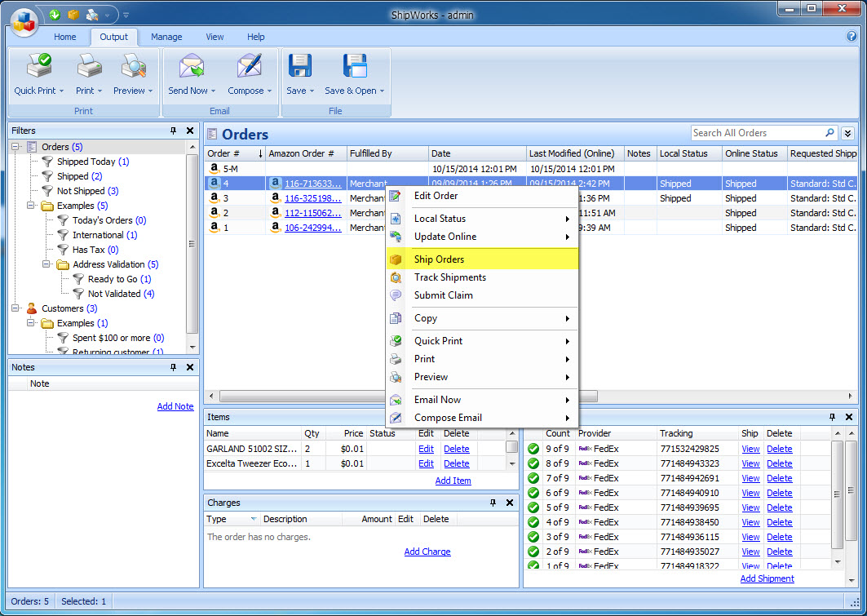Close the shipments panel with X
867x616 pixels.
tap(849, 417)
